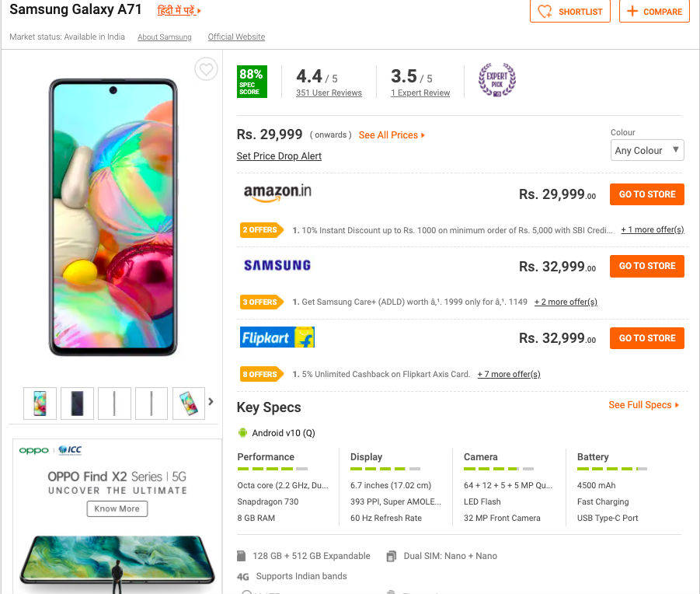Click the heart wishlist icon on phone image
The image size is (700, 594).
pyautogui.click(x=206, y=69)
